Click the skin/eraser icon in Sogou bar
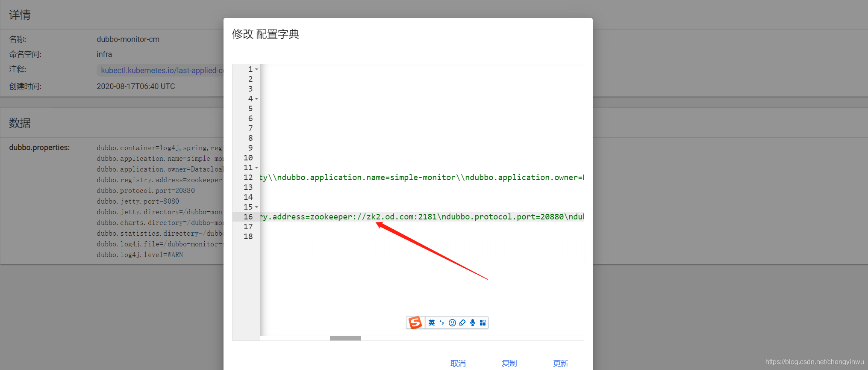This screenshot has width=868, height=370. [x=462, y=323]
